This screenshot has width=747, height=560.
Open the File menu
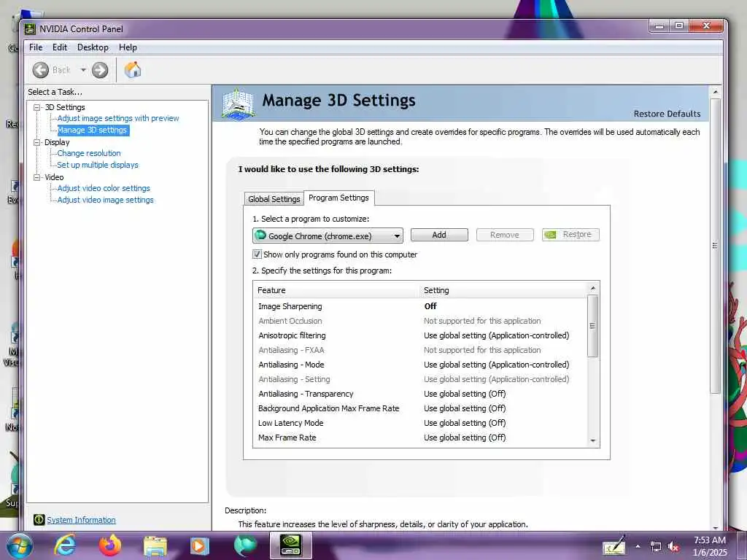tap(36, 47)
